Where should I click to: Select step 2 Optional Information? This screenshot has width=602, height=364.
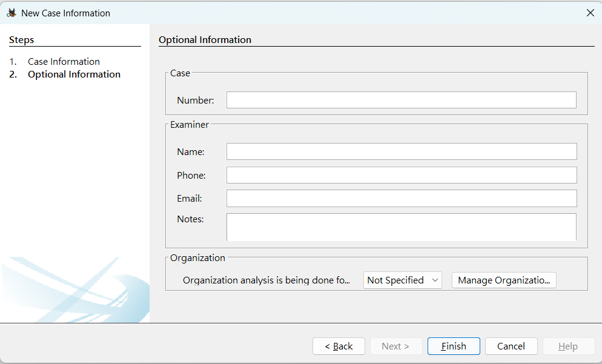[74, 74]
